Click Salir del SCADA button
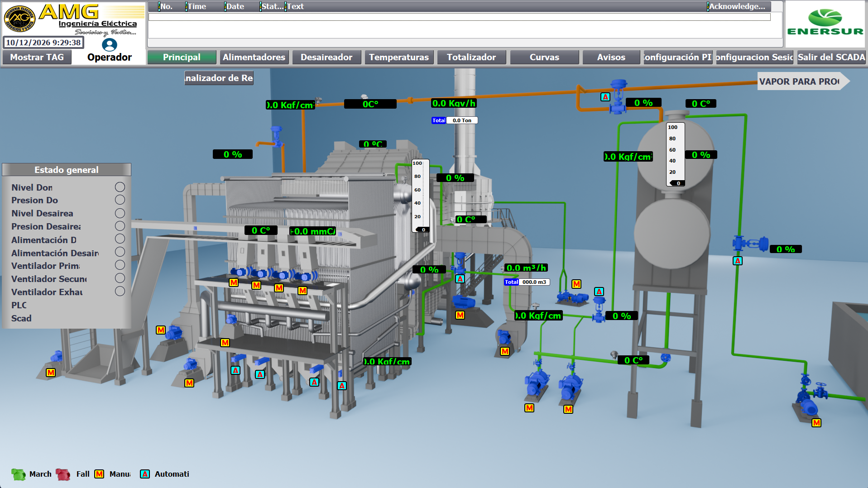868x488 pixels. point(831,57)
